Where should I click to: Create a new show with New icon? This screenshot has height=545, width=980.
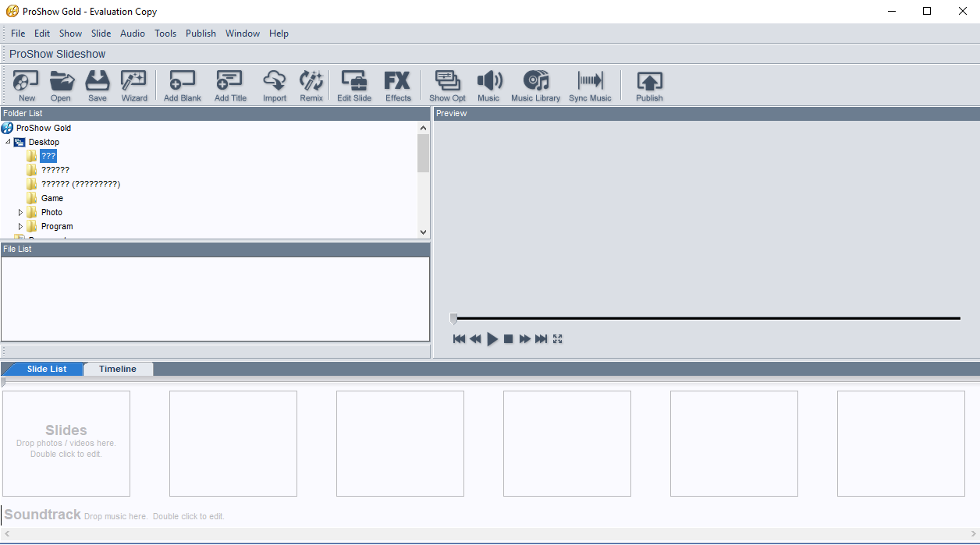[x=27, y=86]
